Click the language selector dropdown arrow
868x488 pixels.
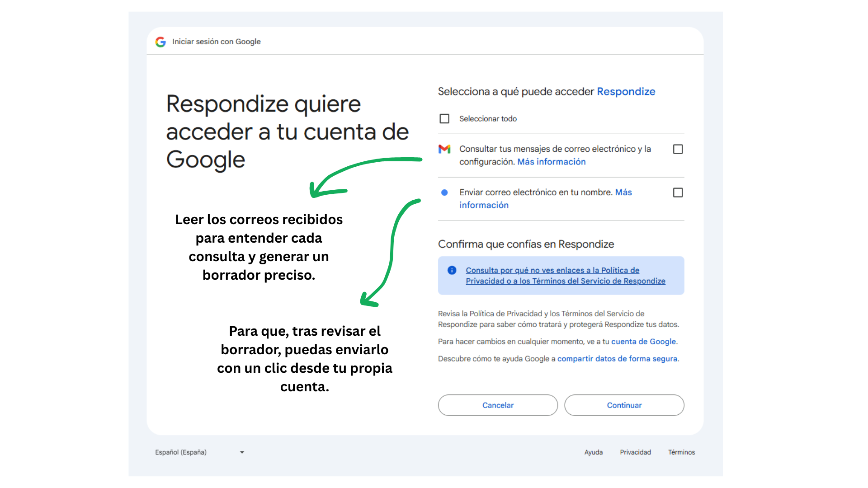(242, 452)
